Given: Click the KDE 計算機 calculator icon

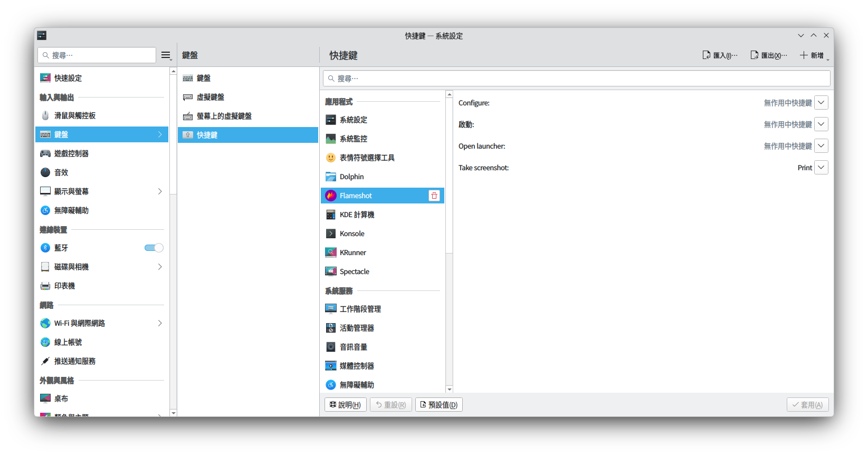Looking at the screenshot, I should [331, 215].
